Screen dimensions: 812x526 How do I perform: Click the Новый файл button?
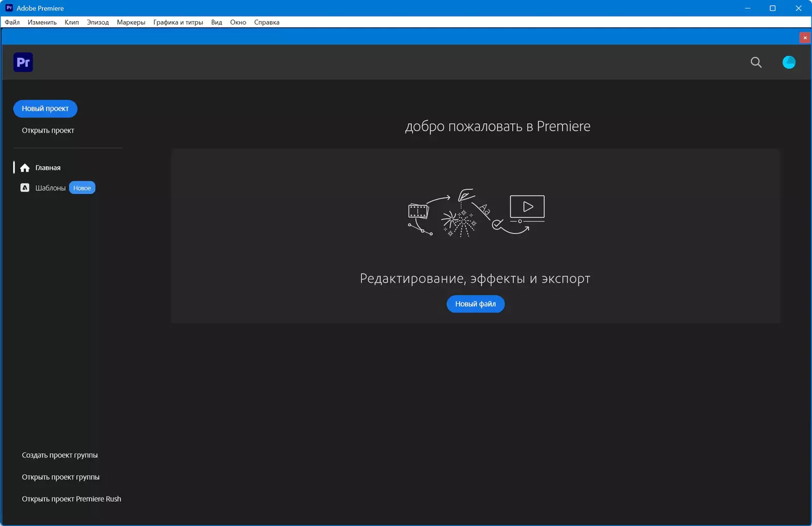(476, 304)
